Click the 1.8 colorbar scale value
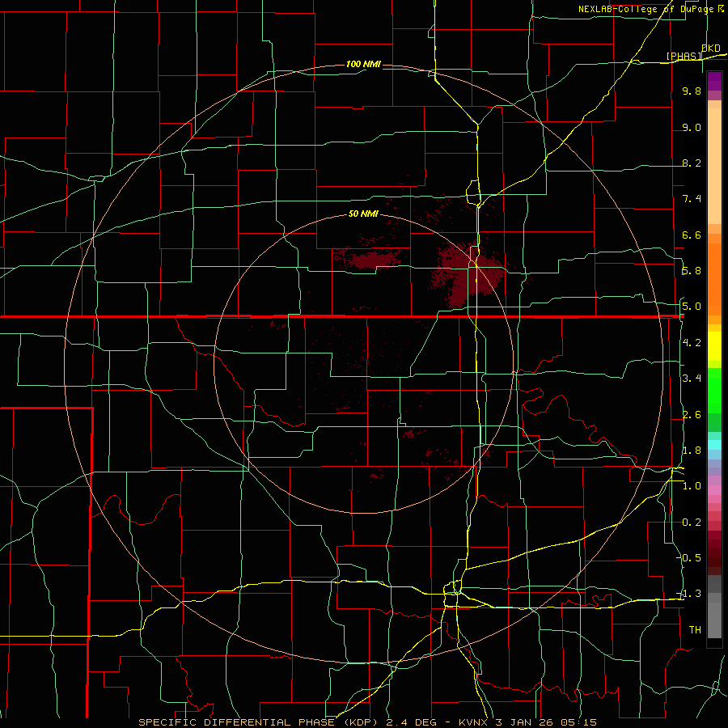The width and height of the screenshot is (728, 728). click(692, 451)
